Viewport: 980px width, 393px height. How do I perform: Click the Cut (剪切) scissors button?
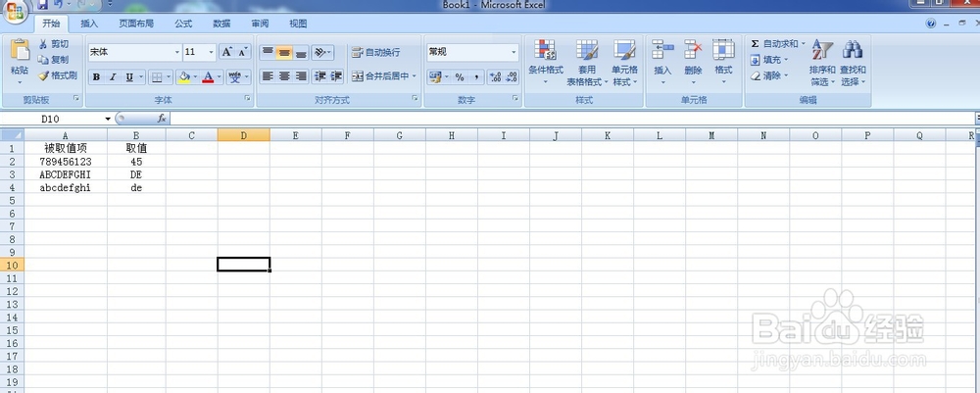point(53,44)
